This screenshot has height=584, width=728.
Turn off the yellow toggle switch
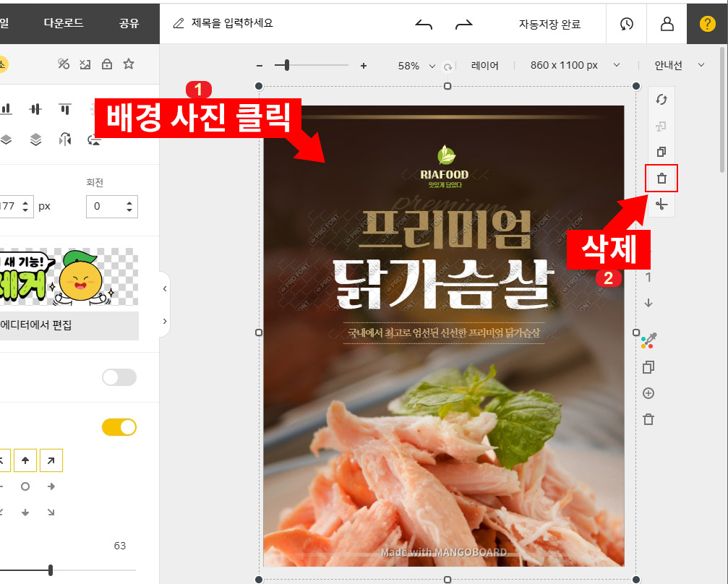[x=120, y=427]
